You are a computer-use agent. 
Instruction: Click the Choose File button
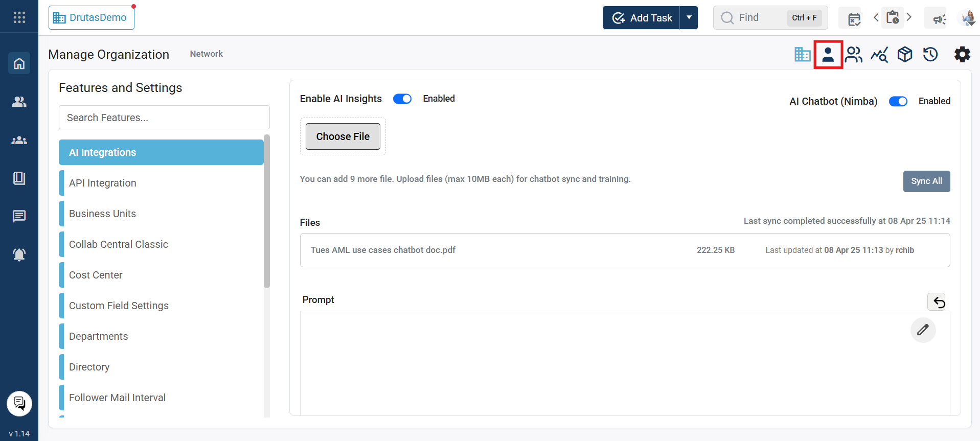click(343, 136)
